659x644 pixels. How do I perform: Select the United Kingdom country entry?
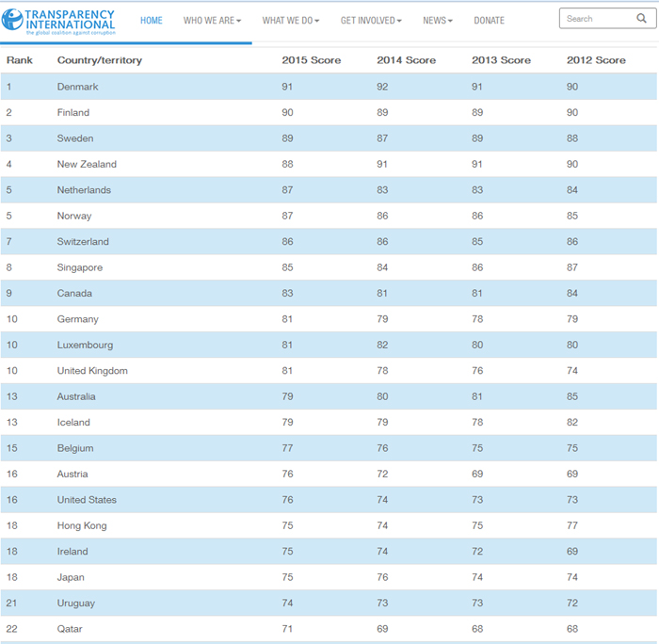coord(92,371)
